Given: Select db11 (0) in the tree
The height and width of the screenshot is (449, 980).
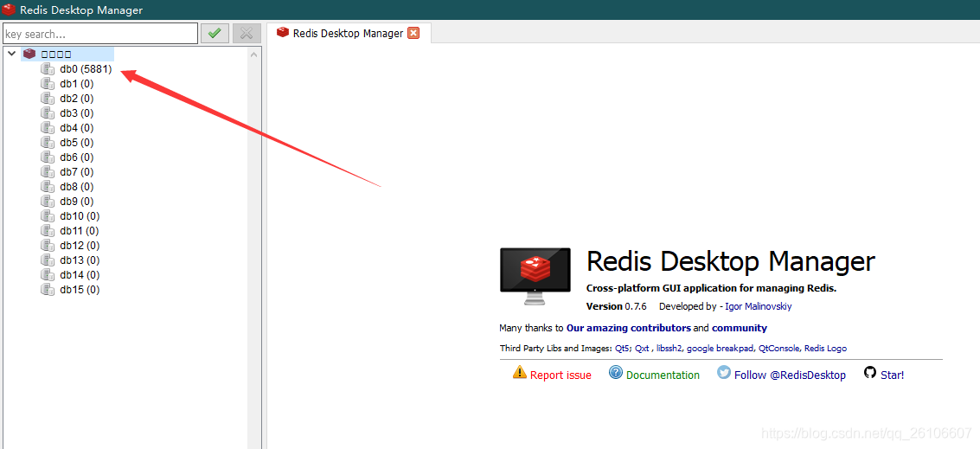Looking at the screenshot, I should pyautogui.click(x=80, y=230).
